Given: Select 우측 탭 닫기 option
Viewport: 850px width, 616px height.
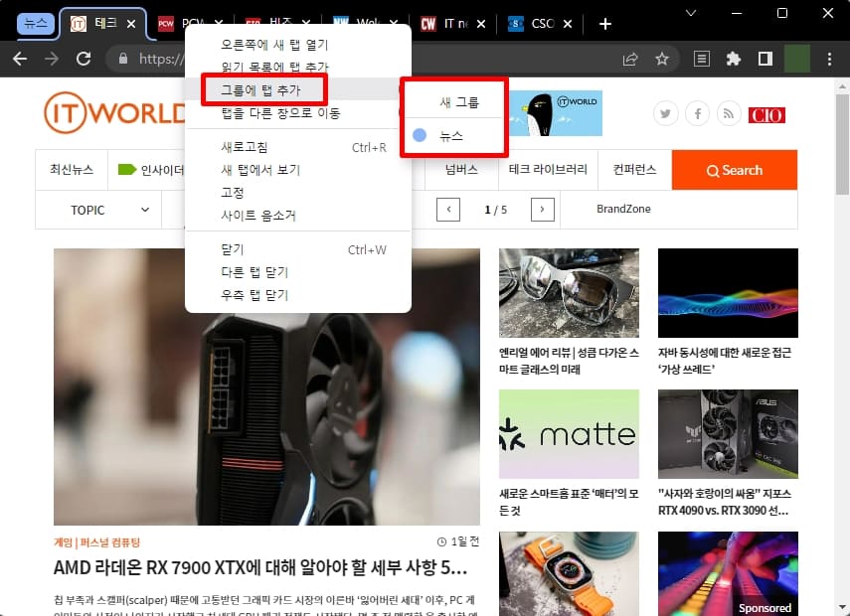Looking at the screenshot, I should coord(298,295).
